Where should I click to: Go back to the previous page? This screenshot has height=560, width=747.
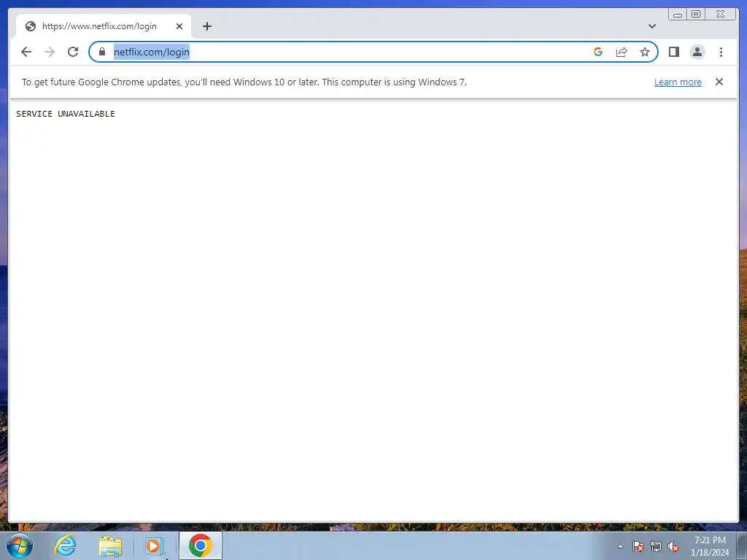26,52
